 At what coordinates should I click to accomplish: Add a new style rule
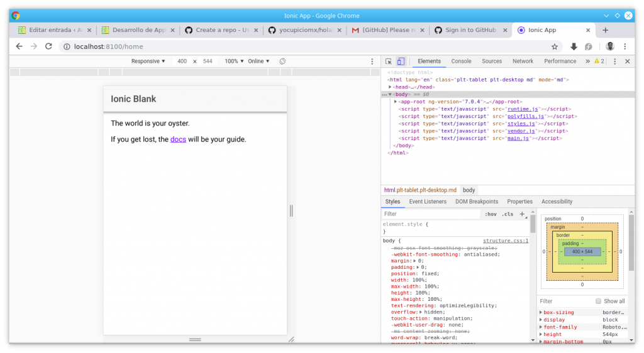(x=523, y=214)
